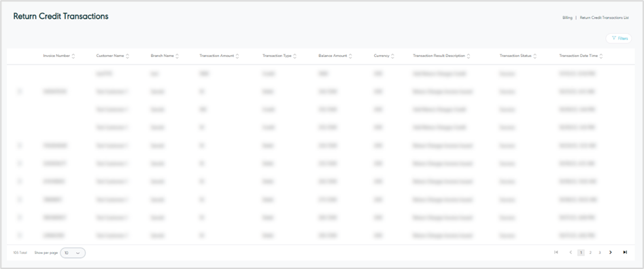Image resolution: width=644 pixels, height=269 pixels.
Task: Click Return Credit Transactions List breadcrumb
Action: tap(604, 18)
